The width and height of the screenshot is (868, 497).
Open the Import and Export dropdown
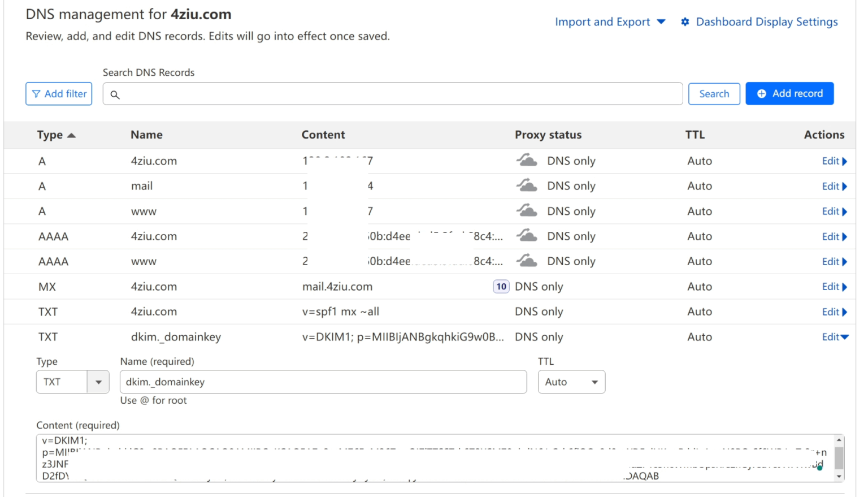click(x=610, y=22)
